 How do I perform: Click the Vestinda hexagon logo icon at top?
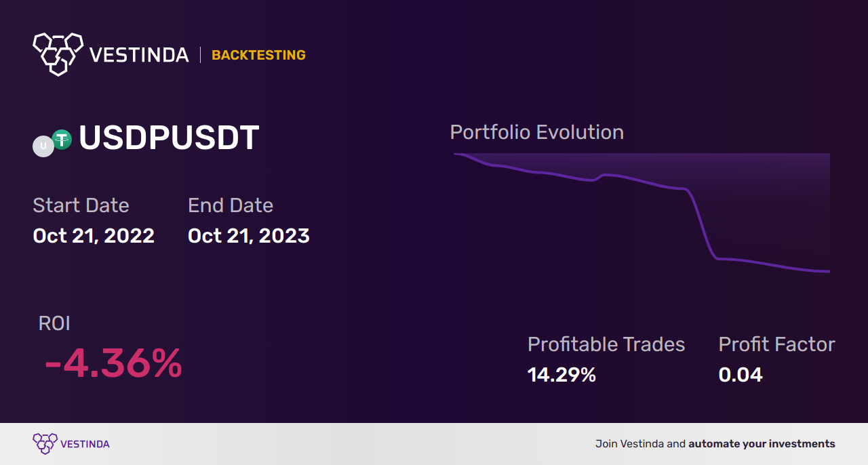coord(58,53)
